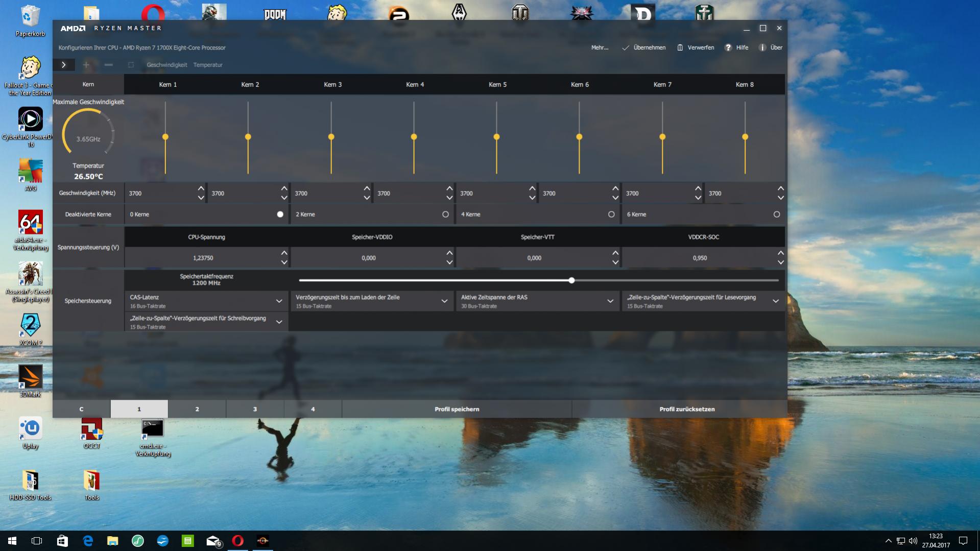Click Profil speichern button
980x551 pixels.
457,409
